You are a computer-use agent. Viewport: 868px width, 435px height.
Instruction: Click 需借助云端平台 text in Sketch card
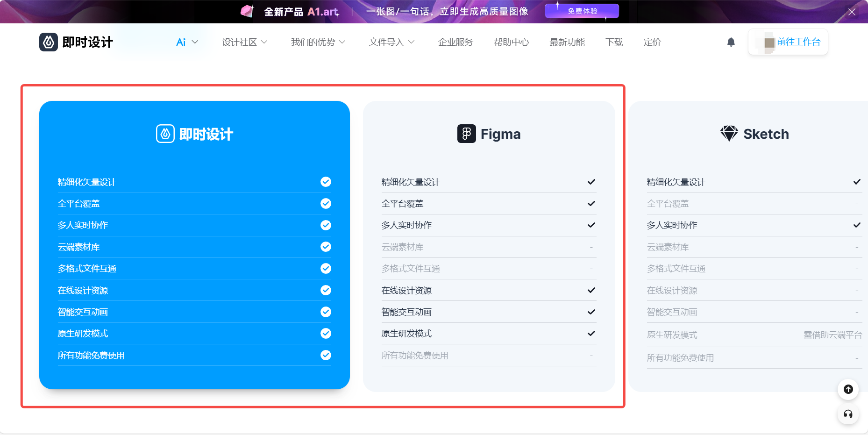pyautogui.click(x=832, y=335)
